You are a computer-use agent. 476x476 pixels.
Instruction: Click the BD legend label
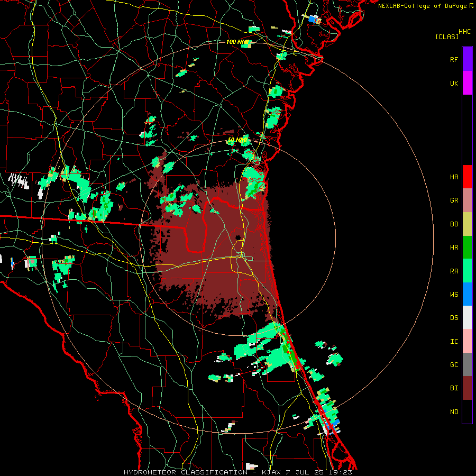tap(454, 224)
